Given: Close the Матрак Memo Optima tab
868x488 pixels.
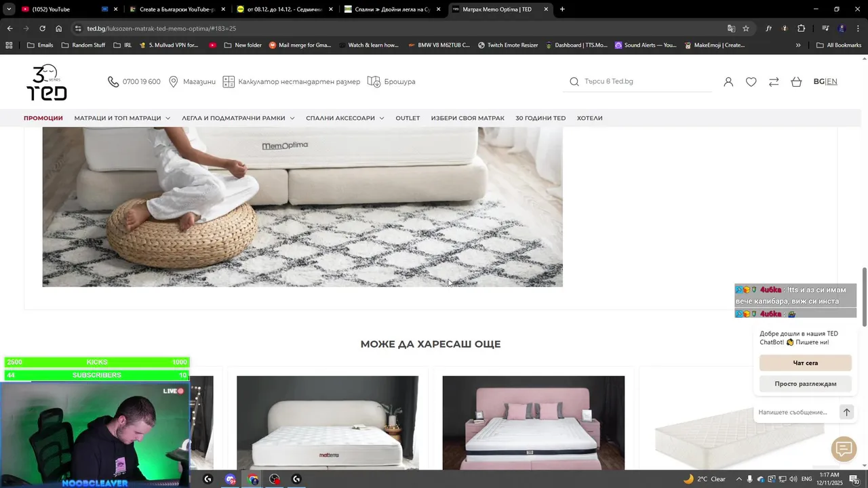Looking at the screenshot, I should point(546,9).
